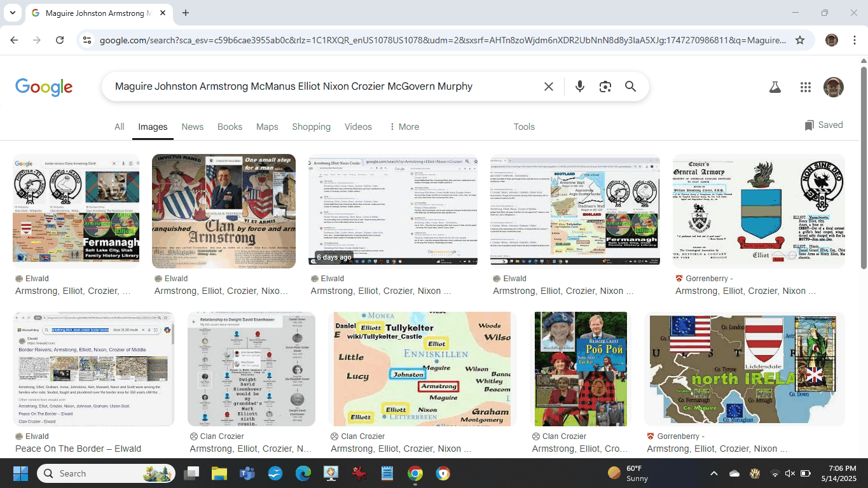Viewport: 868px width, 488px height.
Task: Open Antonine Wall Scotland map thumbnail
Action: 575,210
